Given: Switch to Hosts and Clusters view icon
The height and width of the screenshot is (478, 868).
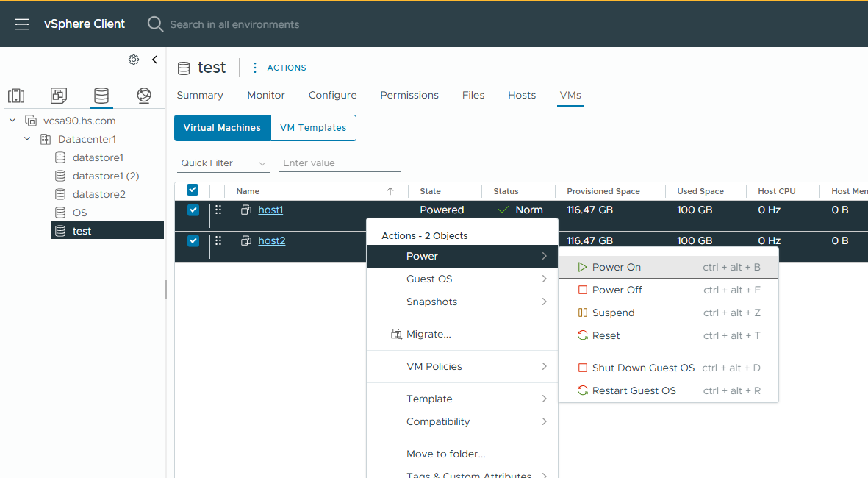Looking at the screenshot, I should pyautogui.click(x=16, y=96).
